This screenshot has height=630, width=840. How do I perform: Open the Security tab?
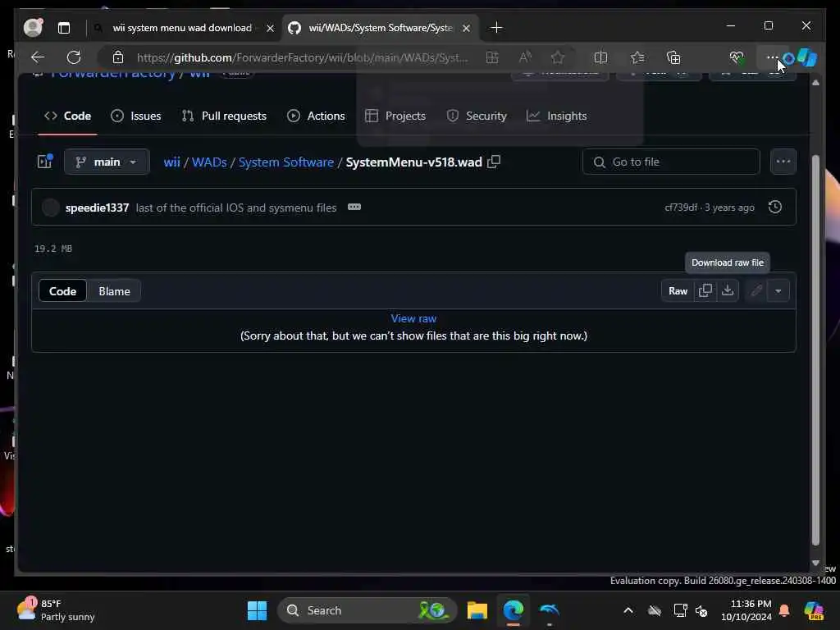click(477, 116)
